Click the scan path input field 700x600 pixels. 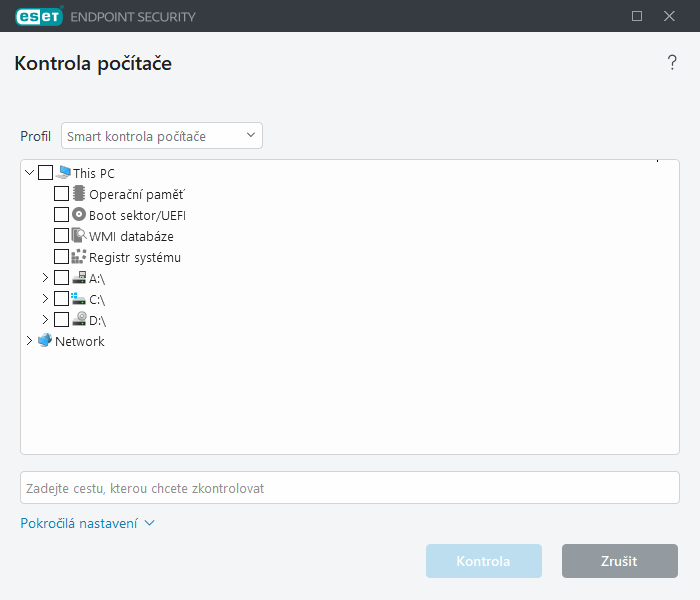(350, 488)
